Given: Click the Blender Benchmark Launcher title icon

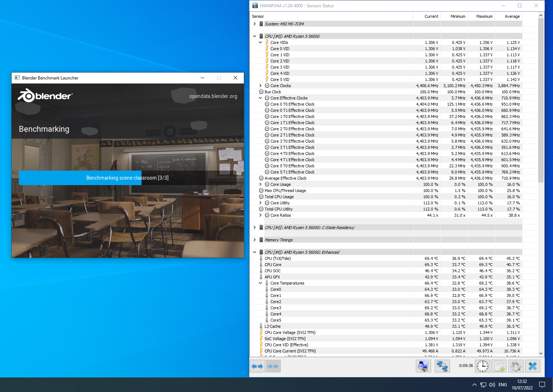Looking at the screenshot, I should [17, 78].
